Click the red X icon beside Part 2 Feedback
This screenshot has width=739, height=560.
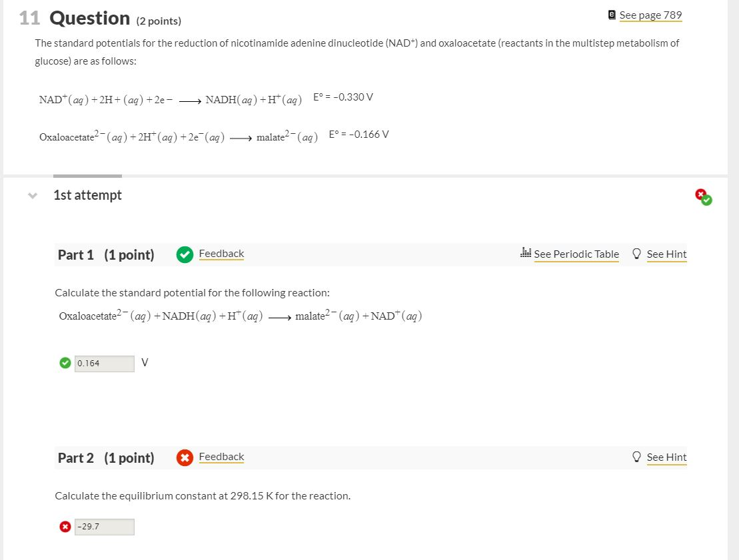coord(185,457)
